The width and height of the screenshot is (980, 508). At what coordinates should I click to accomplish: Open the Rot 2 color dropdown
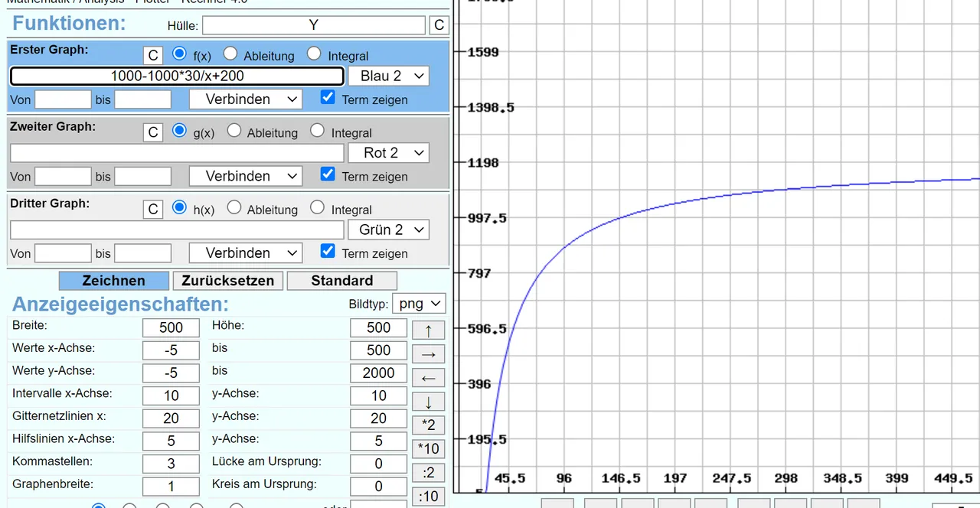click(389, 153)
